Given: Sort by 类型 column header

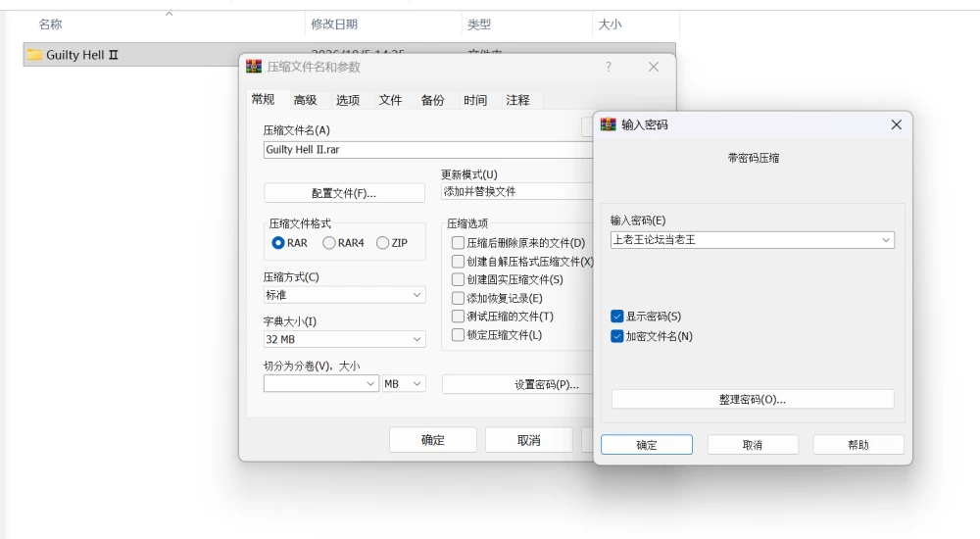Looking at the screenshot, I should click(x=479, y=24).
